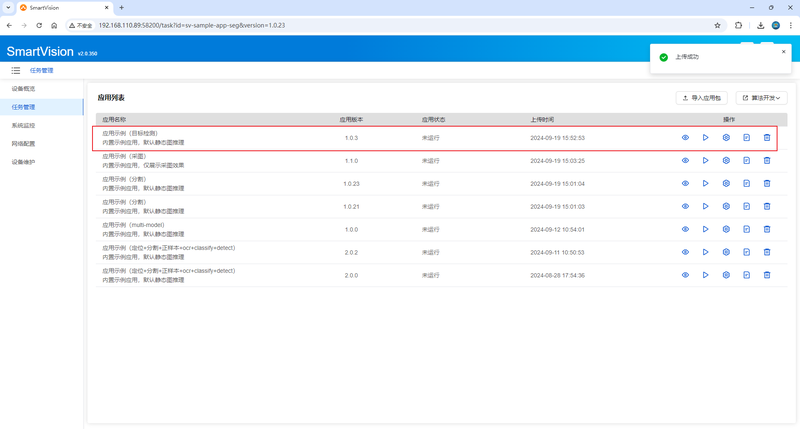Click eye icon for version 2.0.0 app
The height and width of the screenshot is (429, 800).
click(685, 275)
